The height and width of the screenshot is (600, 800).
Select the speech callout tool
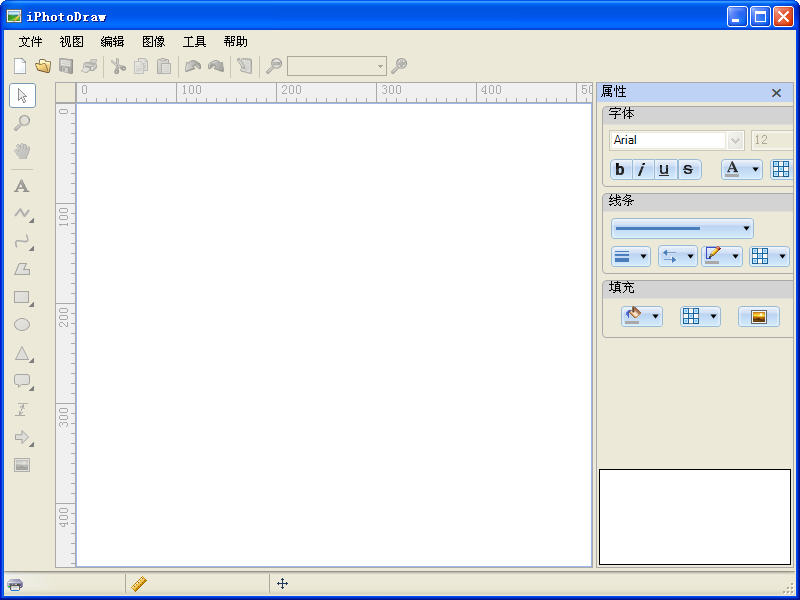pyautogui.click(x=23, y=382)
